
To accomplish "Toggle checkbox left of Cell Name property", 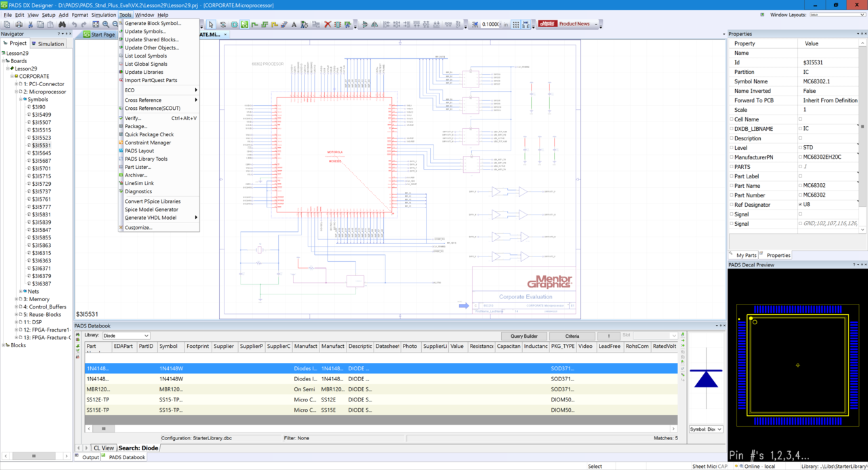I will click(731, 119).
